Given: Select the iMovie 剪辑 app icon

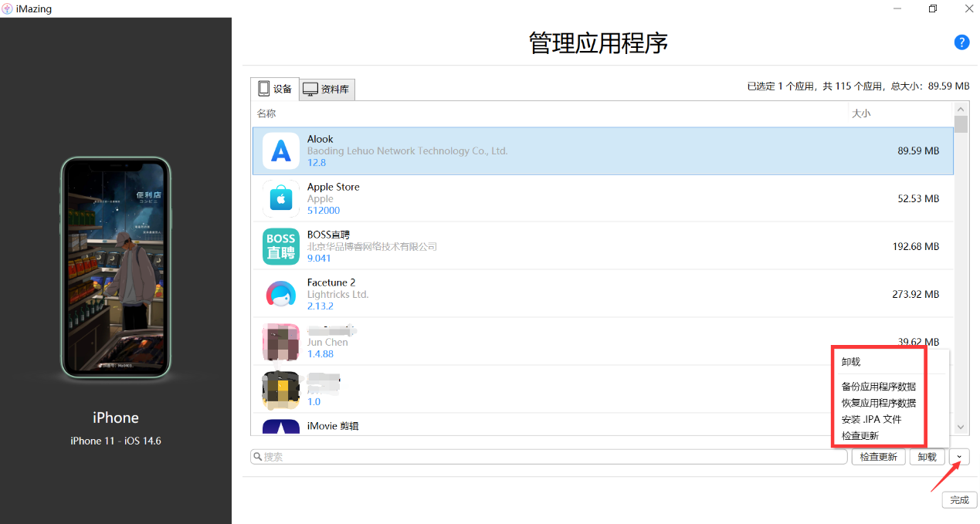Looking at the screenshot, I should (281, 427).
